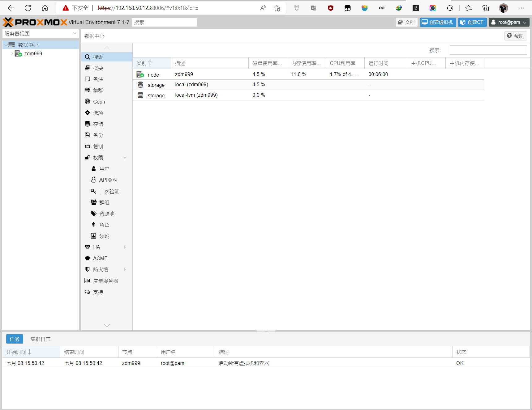Switch to the 集群日志 tab
The height and width of the screenshot is (410, 532).
point(41,339)
